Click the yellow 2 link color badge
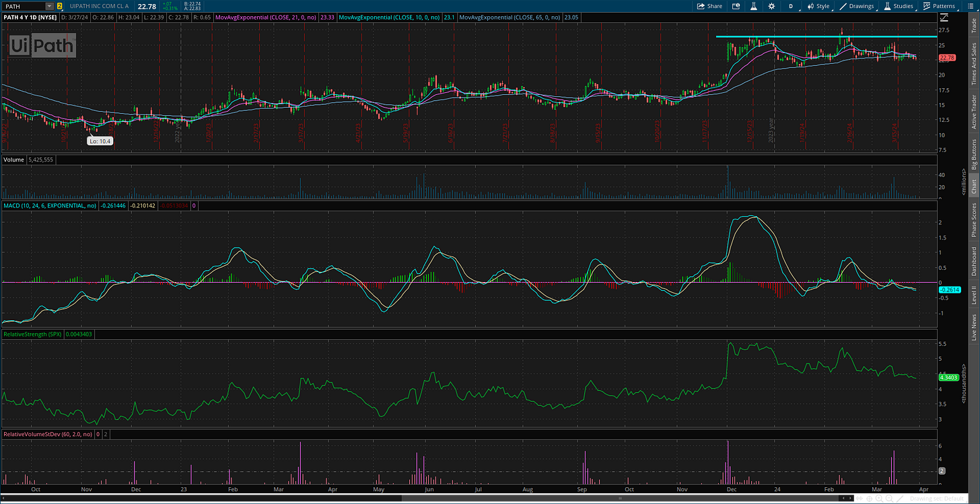 point(59,6)
